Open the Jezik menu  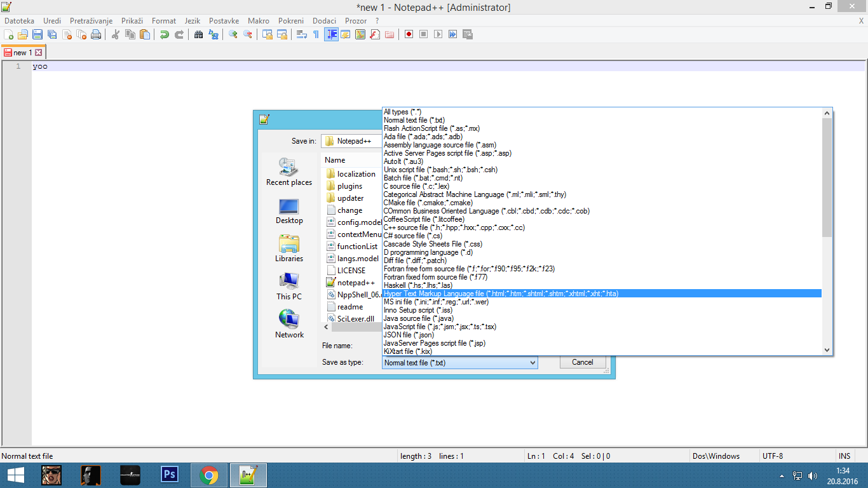192,21
